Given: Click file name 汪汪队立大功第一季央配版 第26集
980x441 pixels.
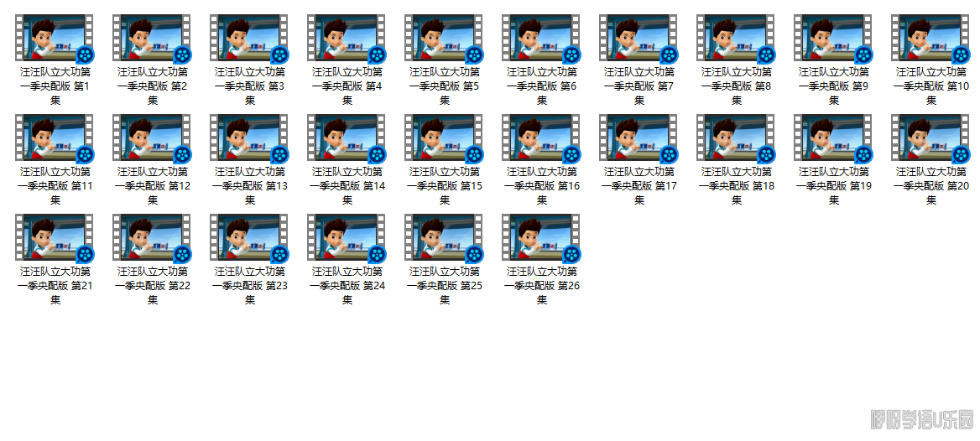Looking at the screenshot, I should [x=542, y=286].
